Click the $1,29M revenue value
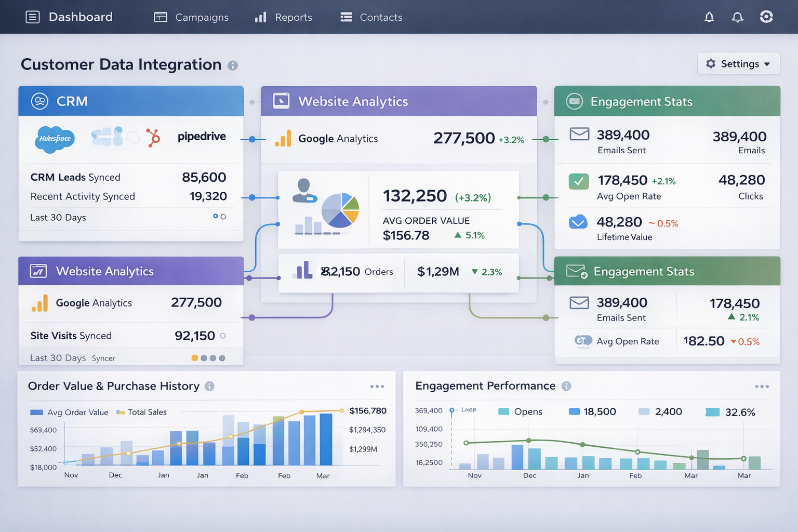This screenshot has height=532, width=798. click(x=438, y=272)
